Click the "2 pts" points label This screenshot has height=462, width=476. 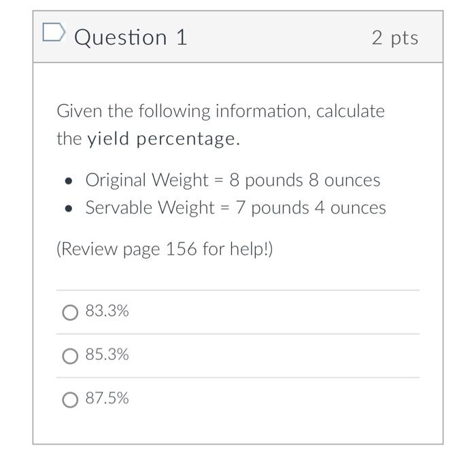395,38
